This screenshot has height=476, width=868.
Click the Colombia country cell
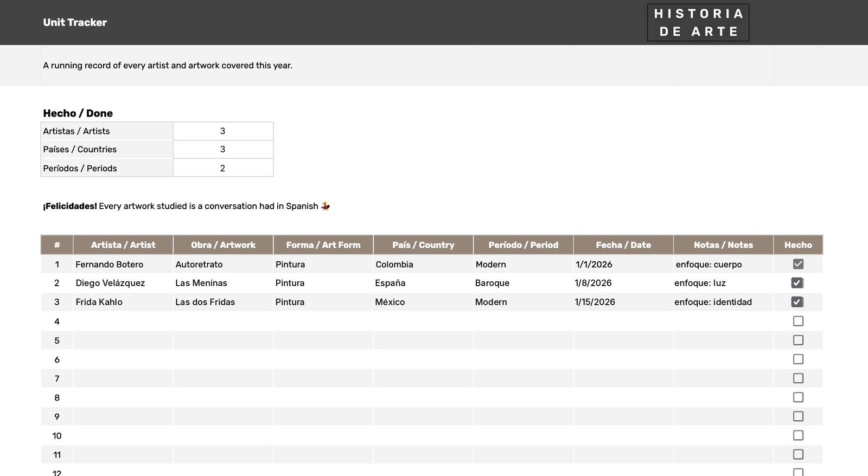[423, 265]
